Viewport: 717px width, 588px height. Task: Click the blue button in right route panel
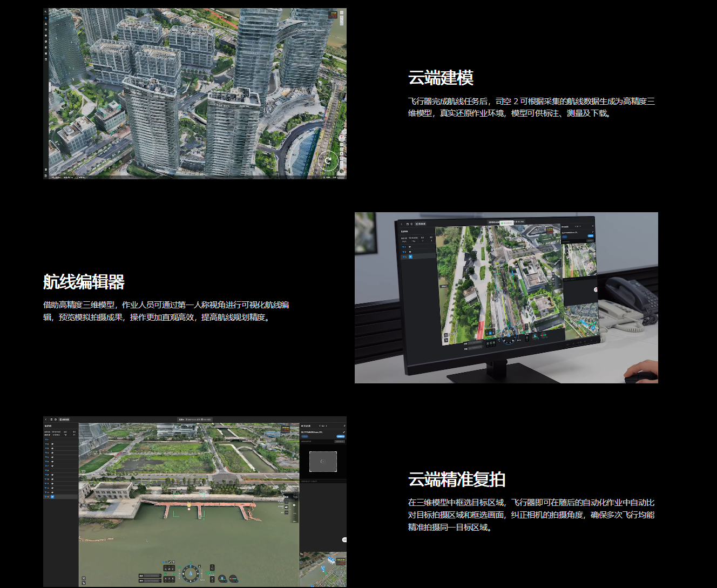[340, 436]
